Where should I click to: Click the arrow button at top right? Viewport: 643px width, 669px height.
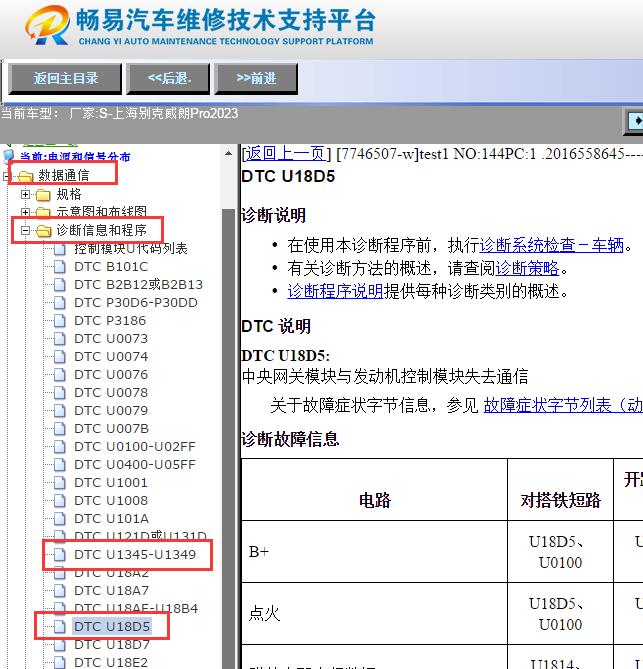pyautogui.click(x=635, y=121)
